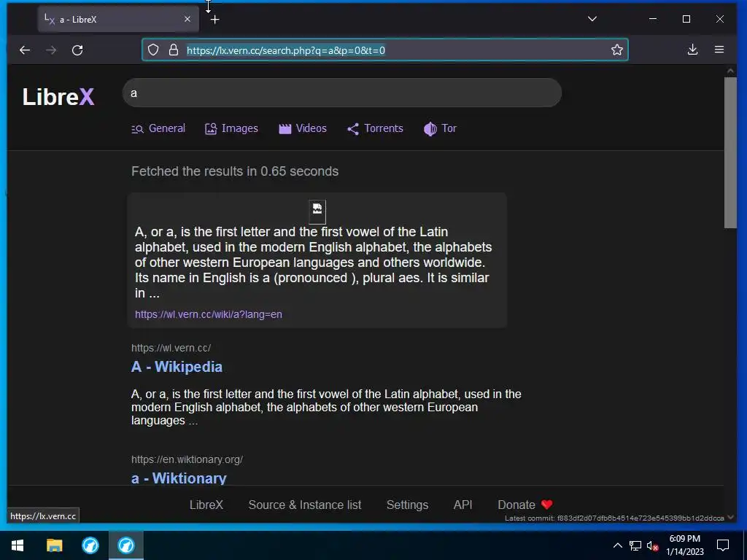Select the active browser taskbar icon
The height and width of the screenshot is (560, 747).
pos(126,545)
